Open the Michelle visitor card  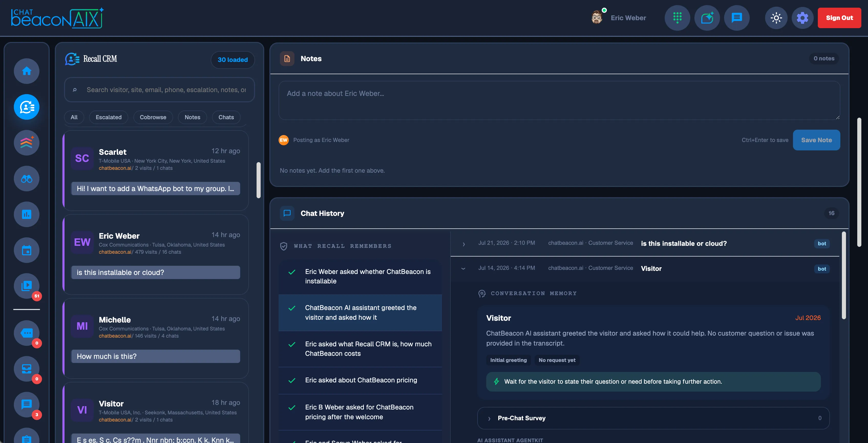[x=156, y=338]
